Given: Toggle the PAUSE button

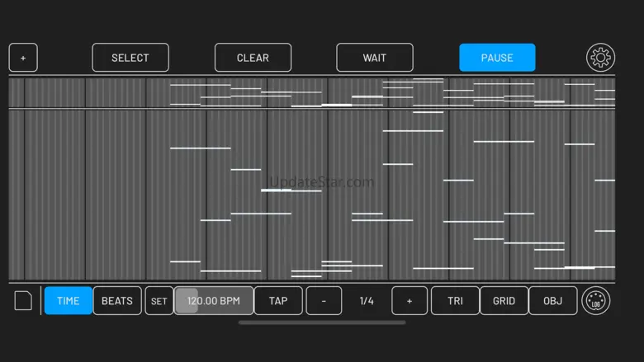Looking at the screenshot, I should [497, 58].
